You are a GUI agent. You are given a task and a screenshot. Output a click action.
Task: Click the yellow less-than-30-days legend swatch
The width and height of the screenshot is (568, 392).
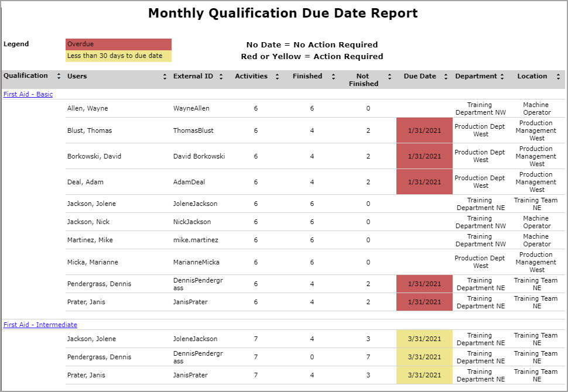tap(119, 56)
